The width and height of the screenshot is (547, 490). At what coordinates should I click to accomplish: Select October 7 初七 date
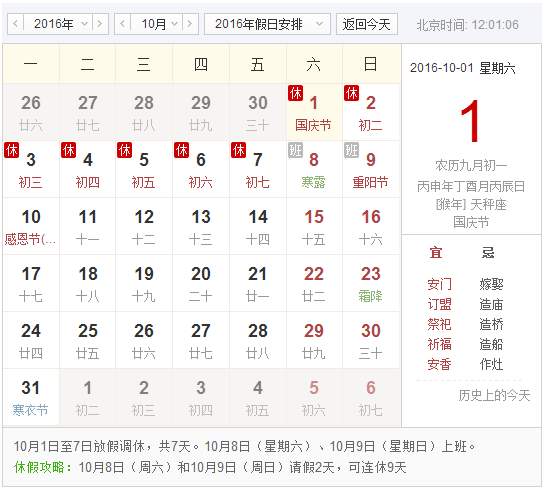coord(258,169)
